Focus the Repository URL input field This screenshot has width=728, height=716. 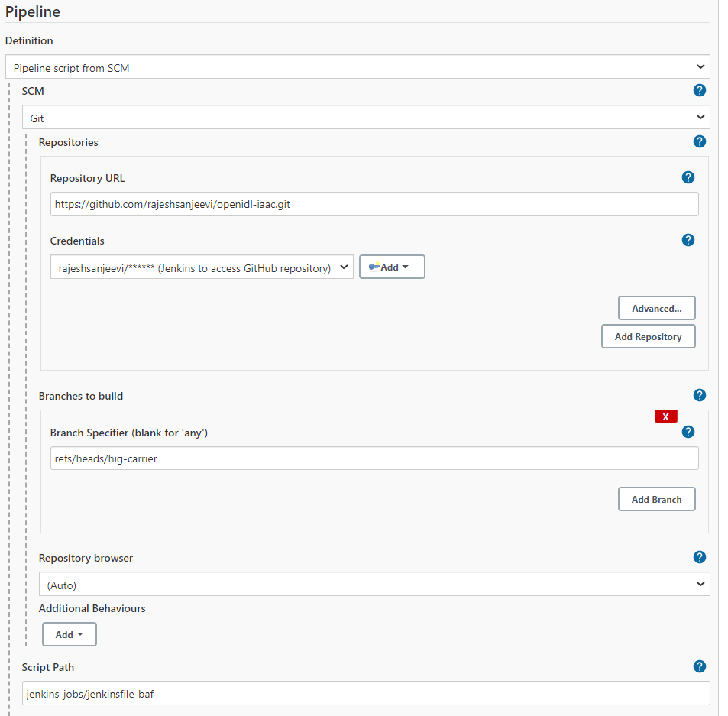pos(374,204)
